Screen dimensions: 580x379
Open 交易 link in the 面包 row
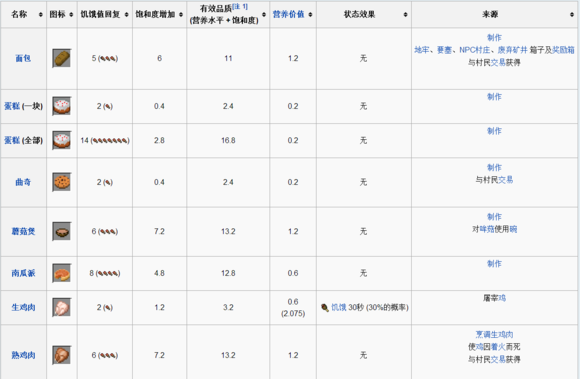click(498, 62)
